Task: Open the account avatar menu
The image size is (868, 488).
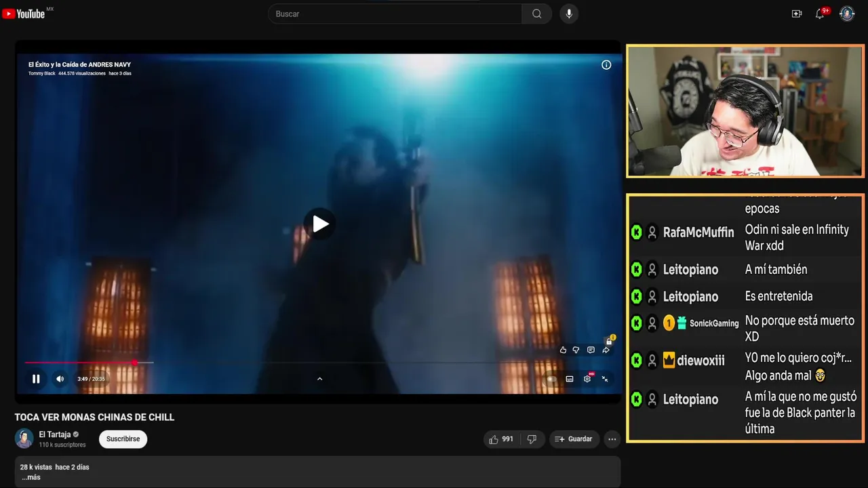Action: pyautogui.click(x=847, y=14)
